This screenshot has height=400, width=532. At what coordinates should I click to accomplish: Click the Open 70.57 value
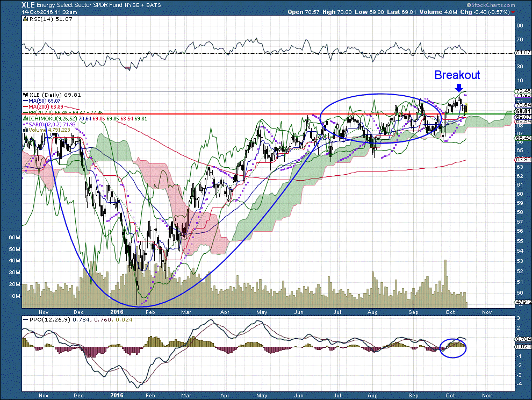click(304, 12)
